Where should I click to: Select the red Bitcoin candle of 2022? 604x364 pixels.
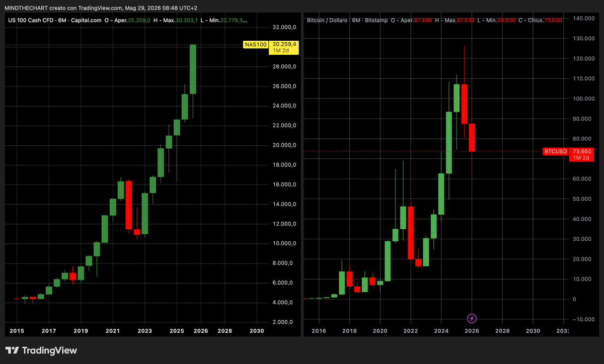tap(411, 233)
